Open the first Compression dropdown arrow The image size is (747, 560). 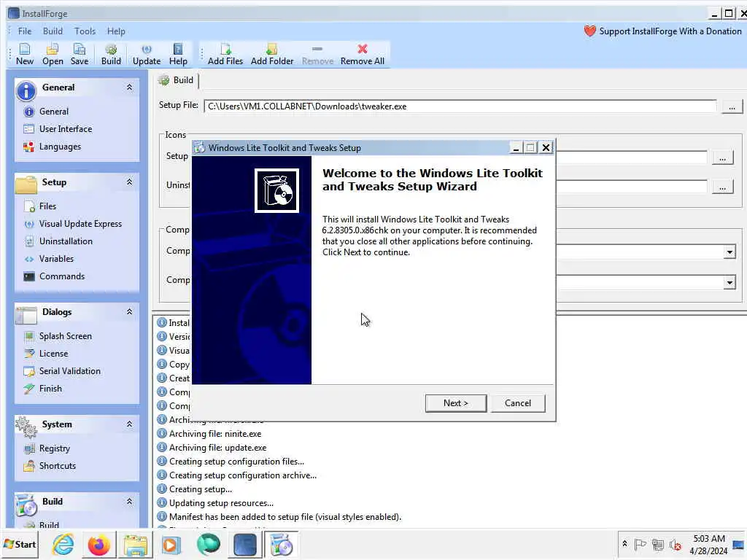coord(729,252)
